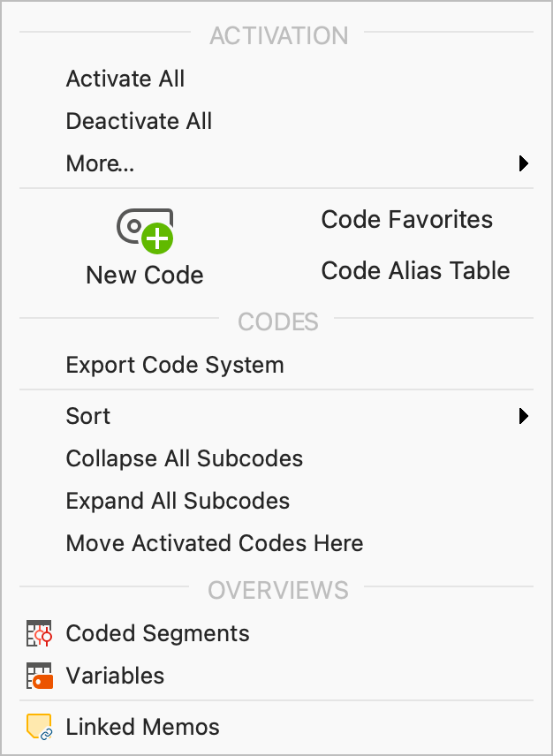Expand the More activation submenu

(x=524, y=163)
